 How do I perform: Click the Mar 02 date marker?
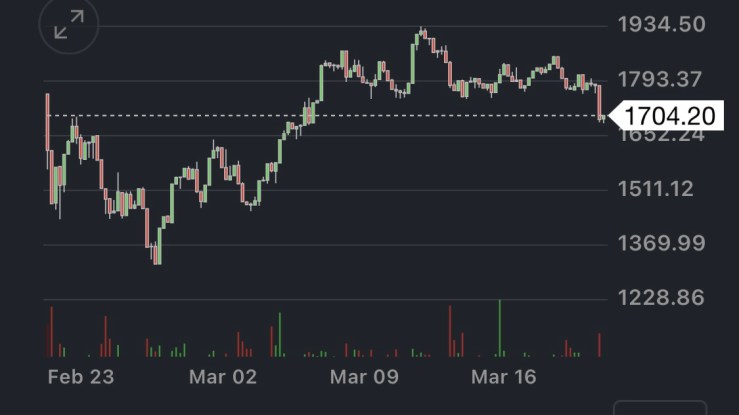(x=225, y=377)
